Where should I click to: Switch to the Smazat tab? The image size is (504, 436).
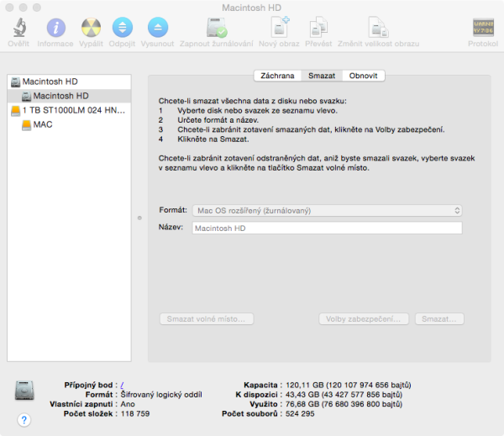click(322, 76)
